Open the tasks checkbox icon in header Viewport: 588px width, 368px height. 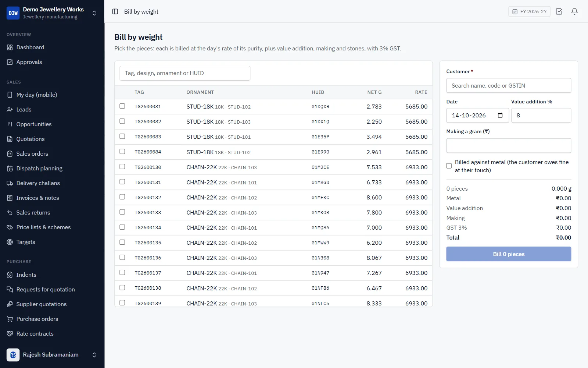coord(559,11)
